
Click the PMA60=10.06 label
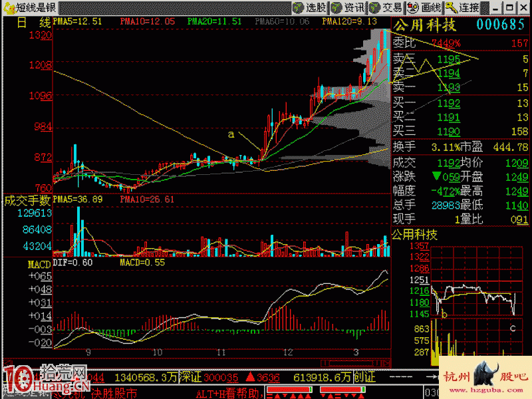pos(282,21)
